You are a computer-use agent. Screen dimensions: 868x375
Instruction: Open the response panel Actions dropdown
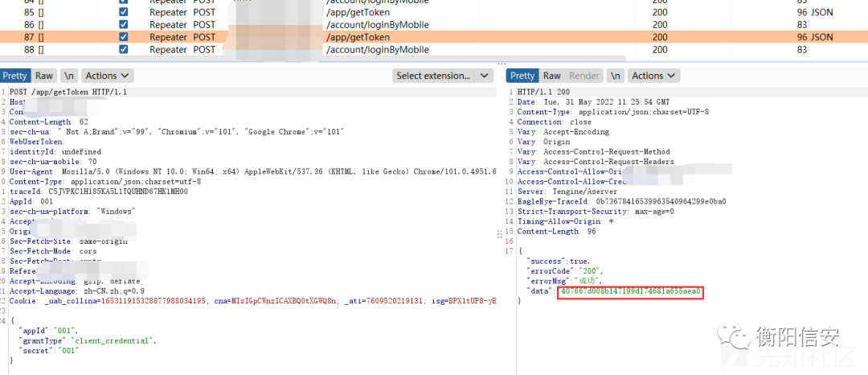[x=653, y=76]
